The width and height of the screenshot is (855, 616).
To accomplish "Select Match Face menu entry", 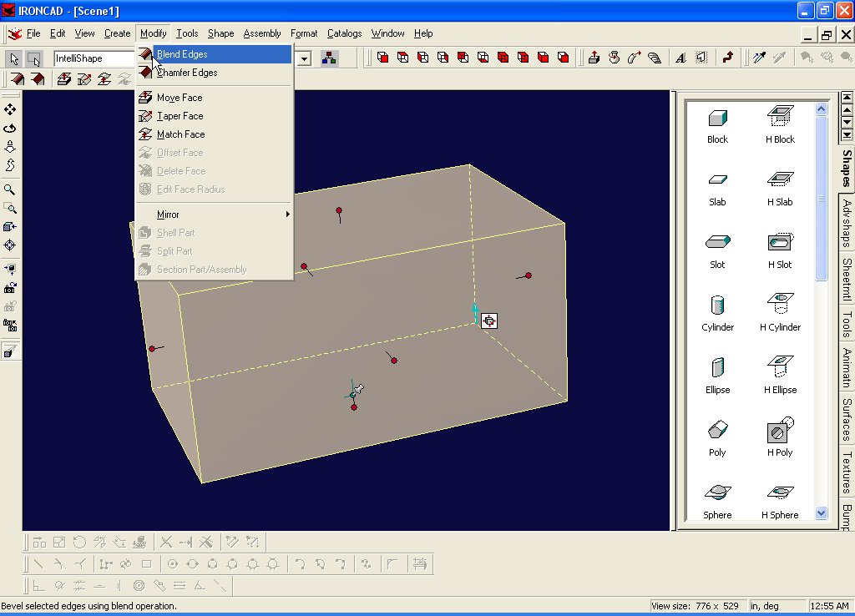I will point(214,134).
